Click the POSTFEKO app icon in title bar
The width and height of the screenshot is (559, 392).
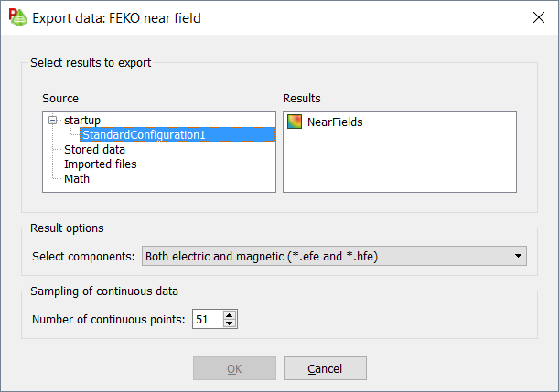coord(17,17)
